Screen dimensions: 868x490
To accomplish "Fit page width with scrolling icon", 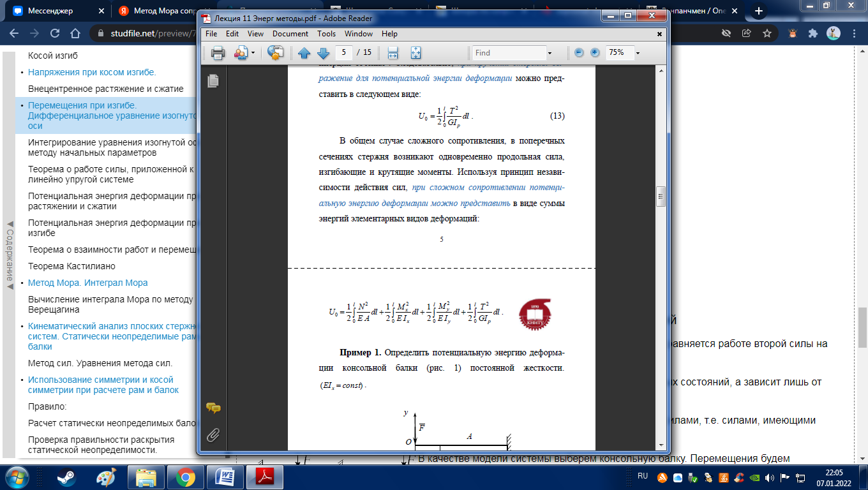I will pyautogui.click(x=393, y=53).
